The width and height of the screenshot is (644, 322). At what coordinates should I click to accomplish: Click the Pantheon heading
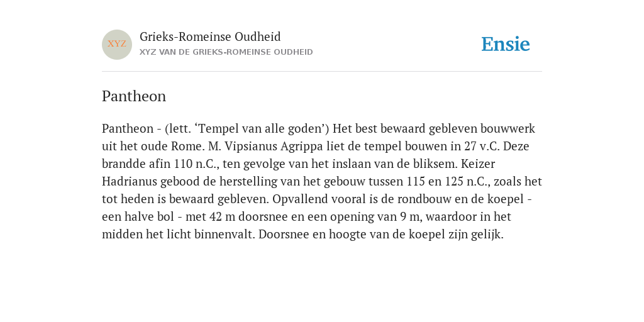click(134, 96)
